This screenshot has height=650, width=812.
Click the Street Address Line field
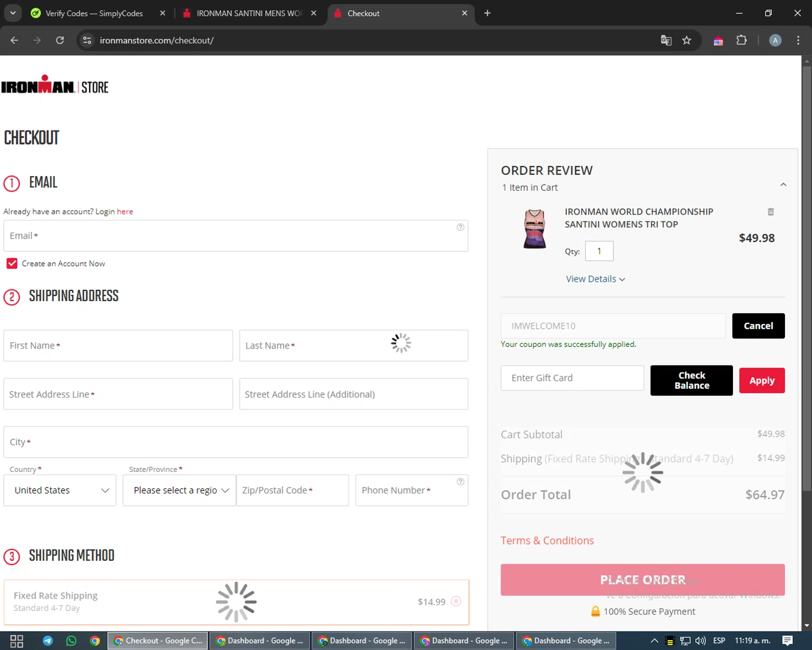[x=118, y=394]
